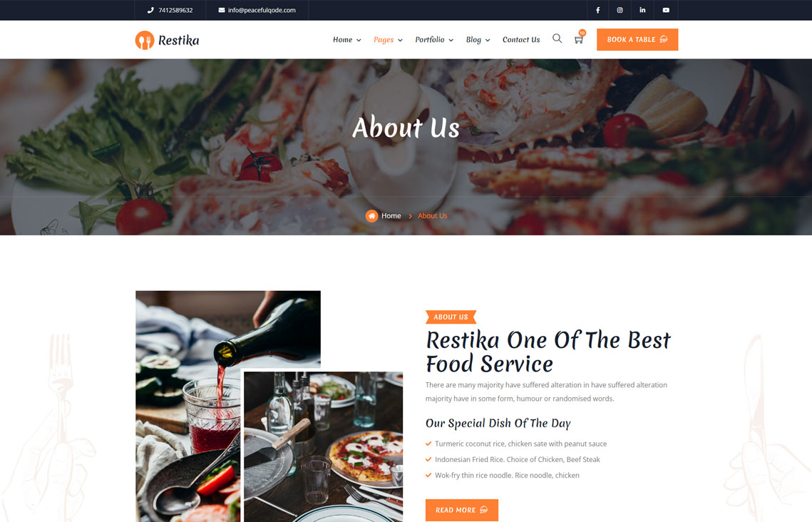Click the Read More button

point(461,510)
